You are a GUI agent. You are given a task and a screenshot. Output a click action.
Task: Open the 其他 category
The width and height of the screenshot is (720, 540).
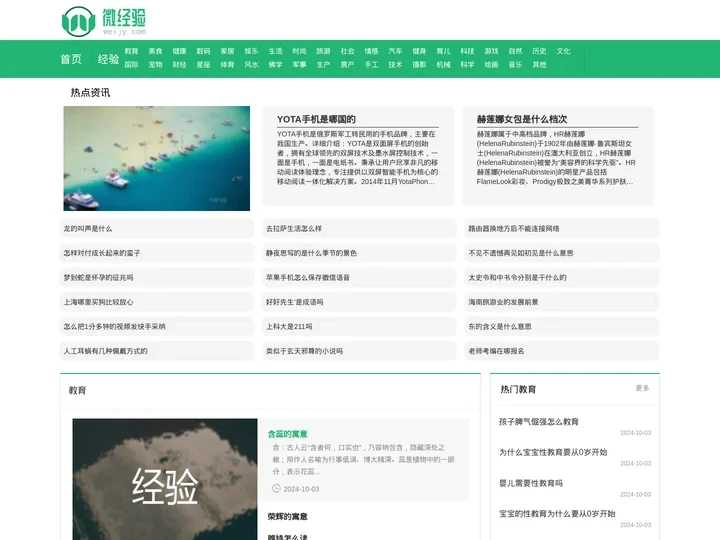click(x=539, y=65)
